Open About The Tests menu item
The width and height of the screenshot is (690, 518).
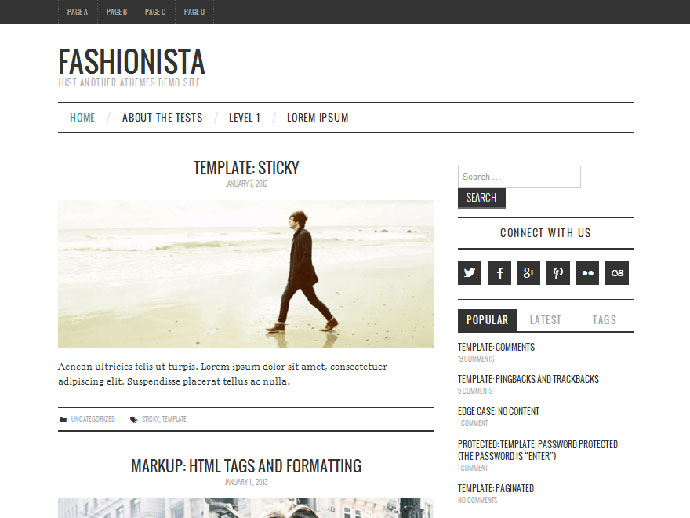click(x=162, y=118)
